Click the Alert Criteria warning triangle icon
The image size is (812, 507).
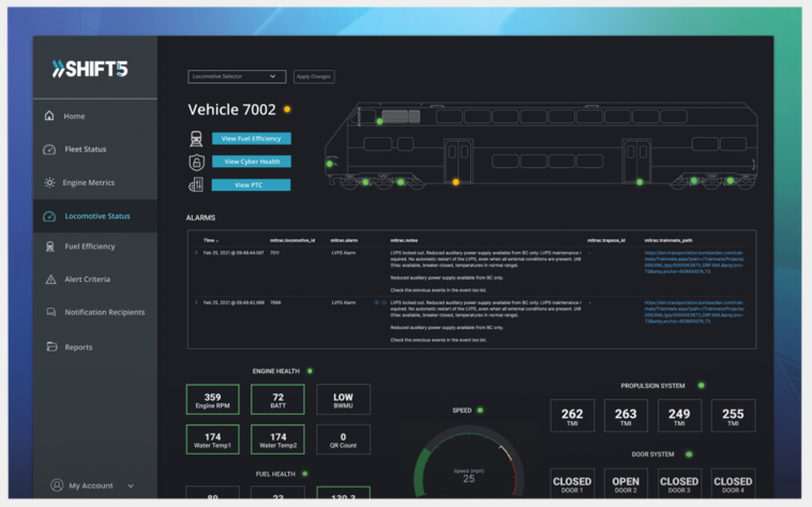click(50, 279)
